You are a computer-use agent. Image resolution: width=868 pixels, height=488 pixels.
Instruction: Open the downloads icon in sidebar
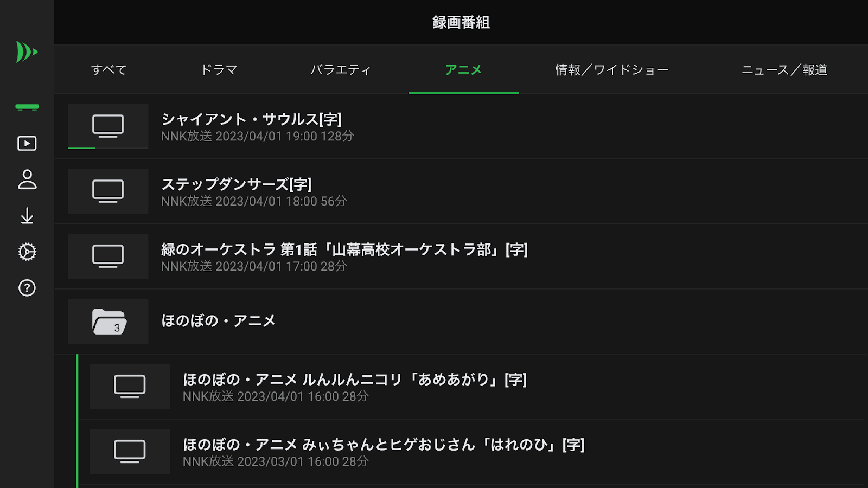click(26, 216)
